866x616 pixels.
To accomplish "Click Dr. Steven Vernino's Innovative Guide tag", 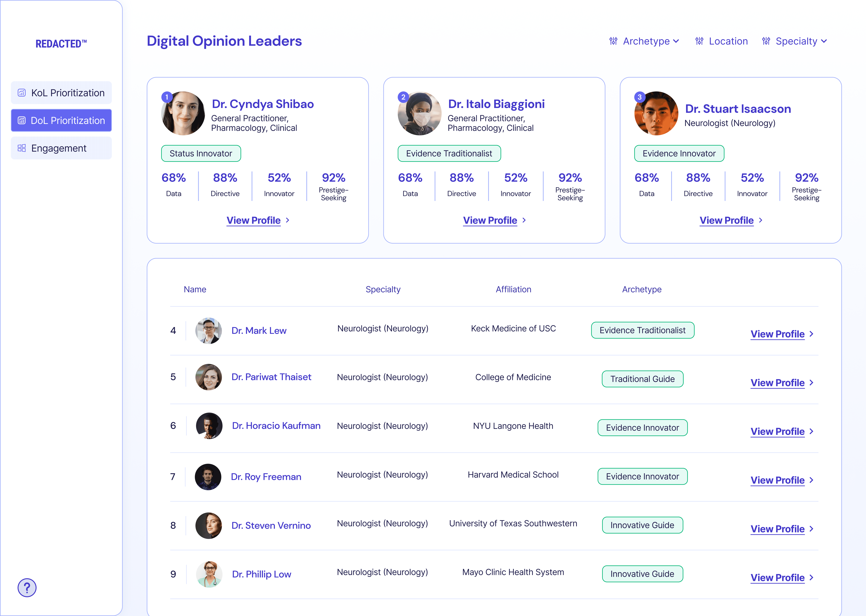I will pos(643,525).
